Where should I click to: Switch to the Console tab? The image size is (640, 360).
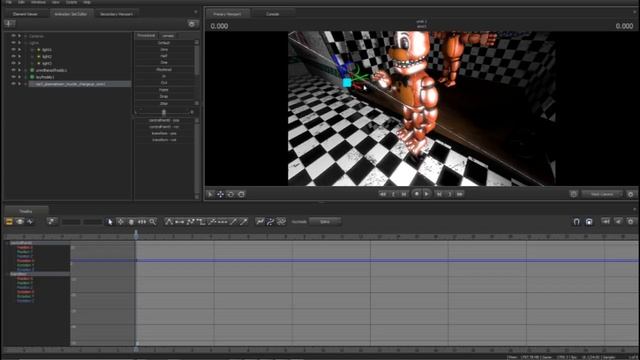[x=272, y=14]
